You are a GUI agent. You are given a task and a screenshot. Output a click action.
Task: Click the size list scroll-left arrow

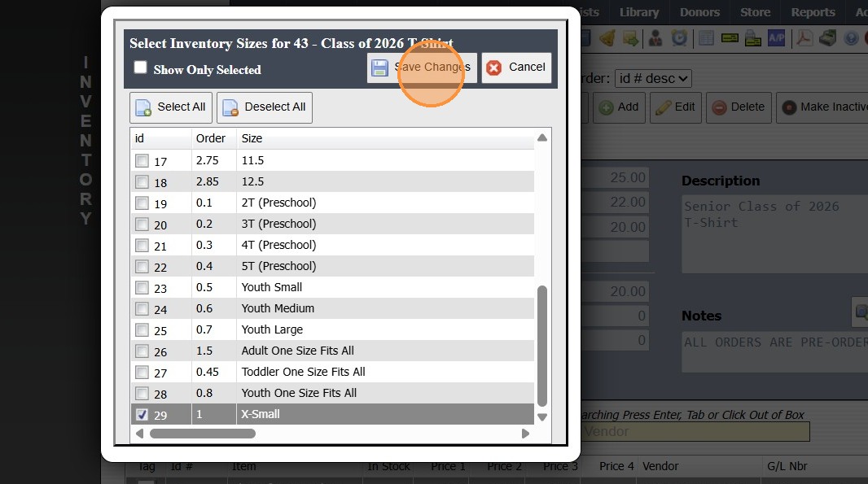pos(139,434)
